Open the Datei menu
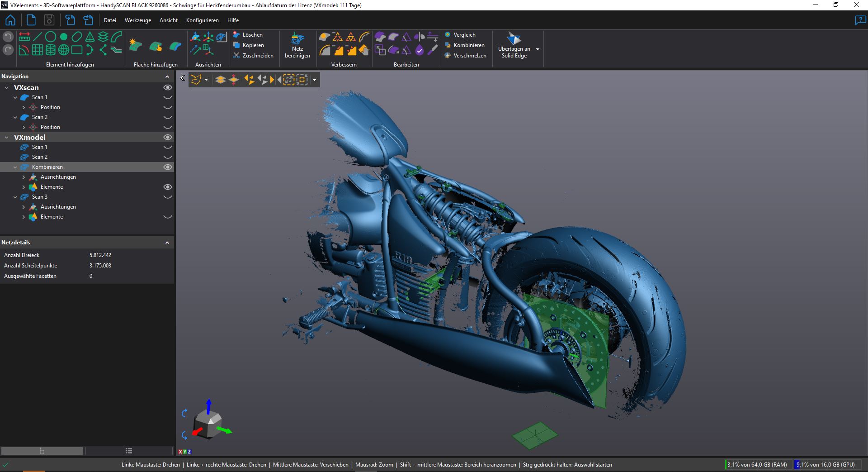 tap(110, 20)
